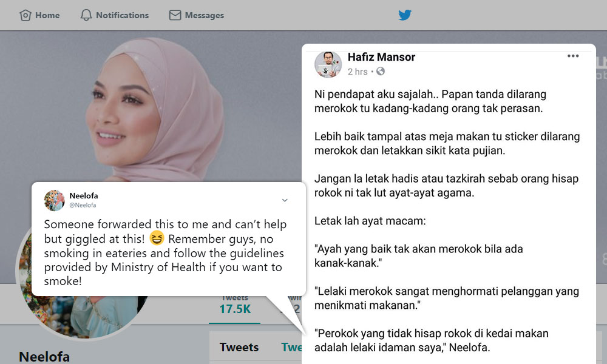This screenshot has height=364, width=607.
Task: Open three-dot options on Hafiz Mansor post
Action: (x=573, y=56)
